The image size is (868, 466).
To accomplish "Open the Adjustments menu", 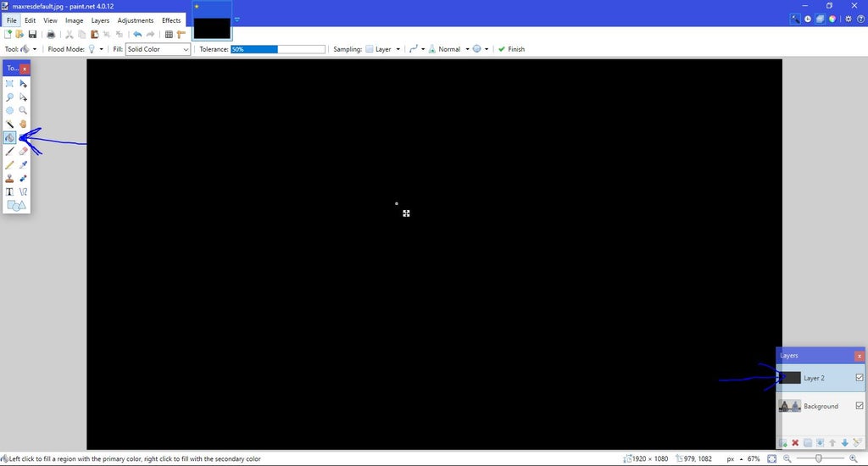I will 136,20.
